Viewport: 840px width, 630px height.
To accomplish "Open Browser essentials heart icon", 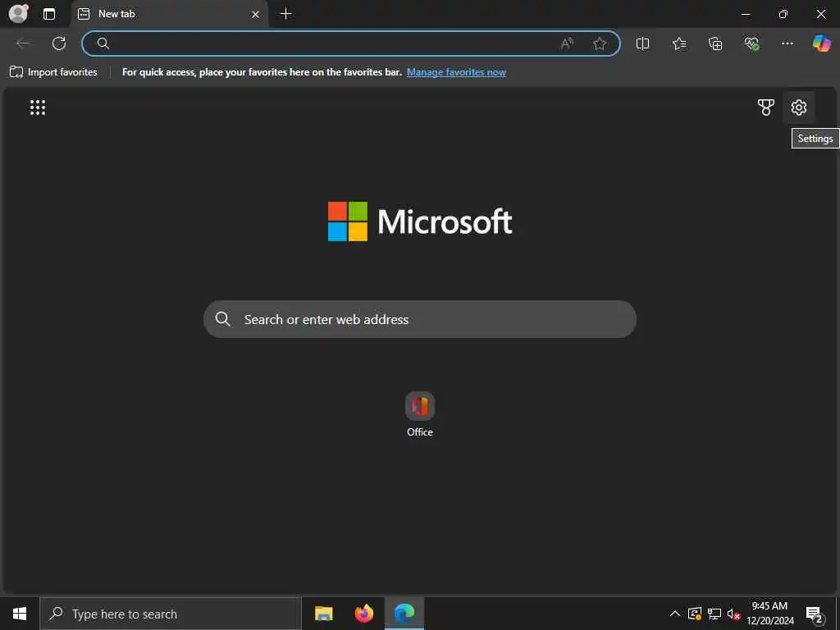I will [x=751, y=43].
